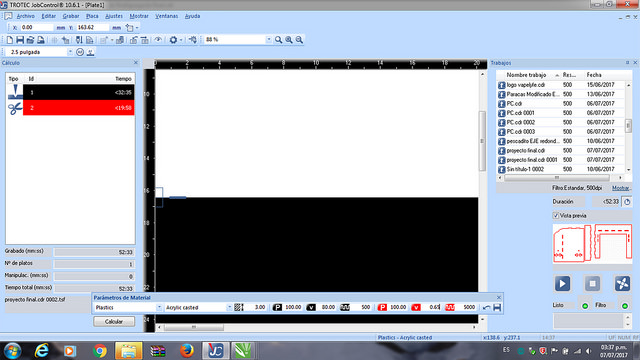This screenshot has height=360, width=640.
Task: Close the Cálculo panel
Action: coord(136,63)
